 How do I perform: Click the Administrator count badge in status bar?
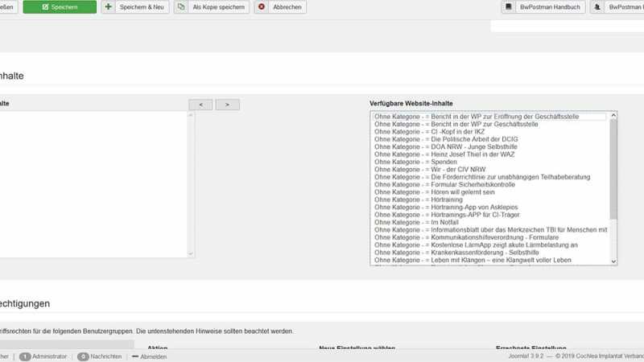click(25, 356)
